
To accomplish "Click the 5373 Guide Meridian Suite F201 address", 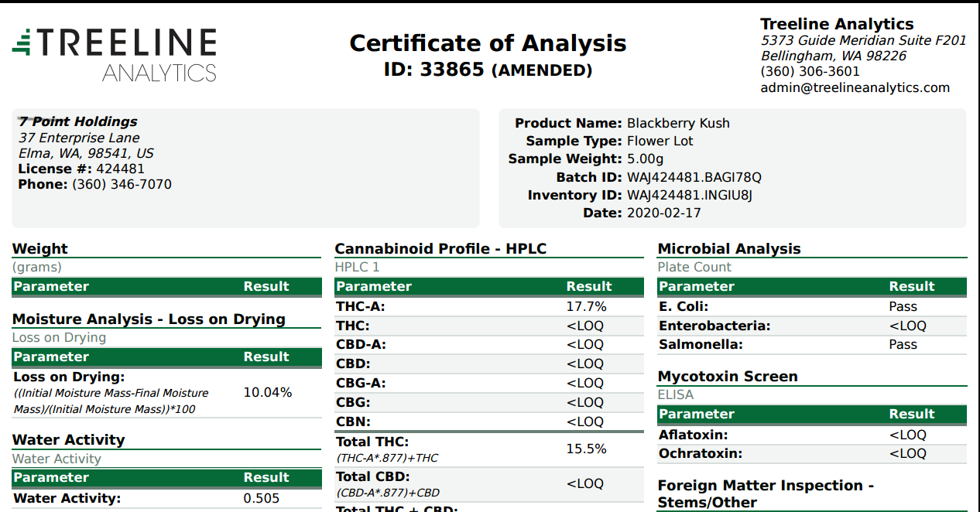I will (x=864, y=40).
